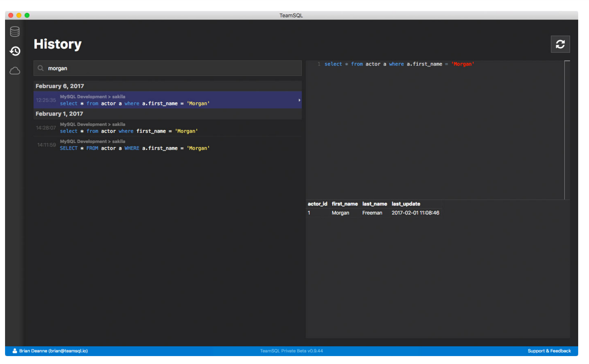This screenshot has width=589, height=364.
Task: Click 'MySQL Development > sakila' on 14:28:07 entry
Action: coord(92,124)
